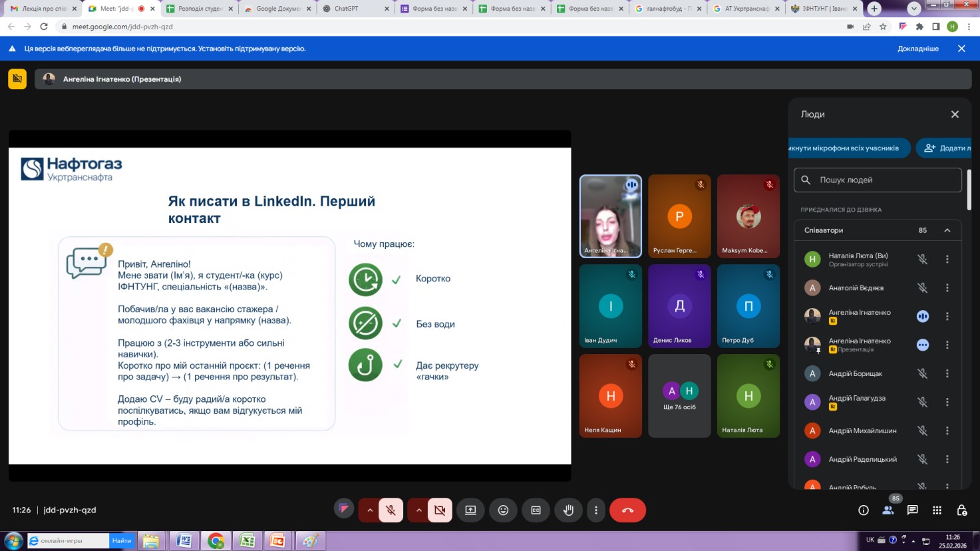Open chat with everyone
The width and height of the screenshot is (980, 551).
[x=913, y=510]
